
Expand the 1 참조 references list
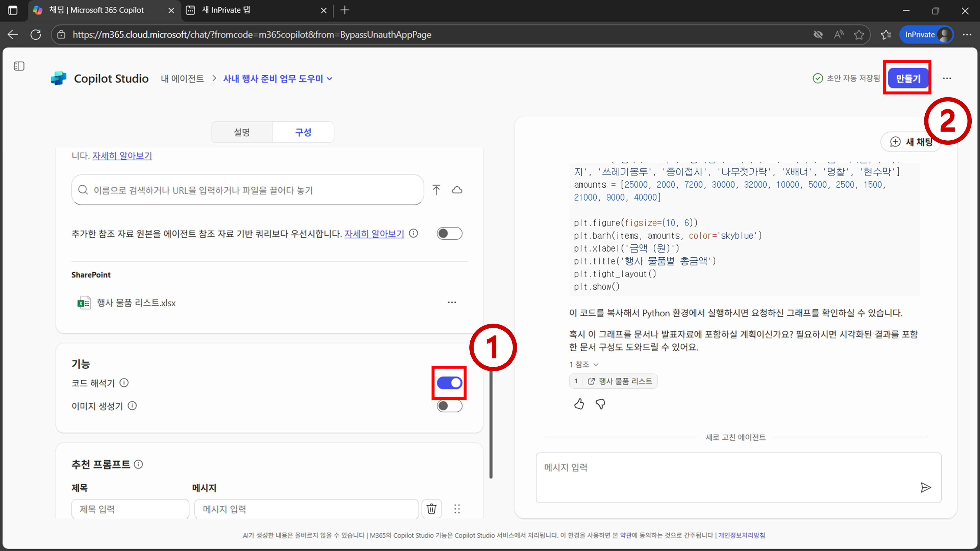click(x=584, y=364)
